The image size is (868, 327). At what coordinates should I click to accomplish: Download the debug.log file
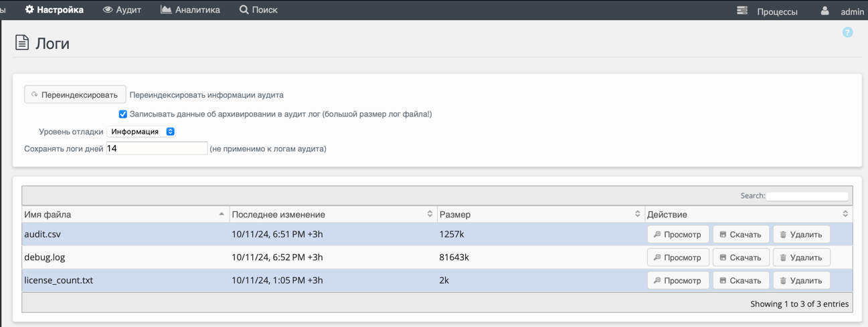[x=740, y=257]
